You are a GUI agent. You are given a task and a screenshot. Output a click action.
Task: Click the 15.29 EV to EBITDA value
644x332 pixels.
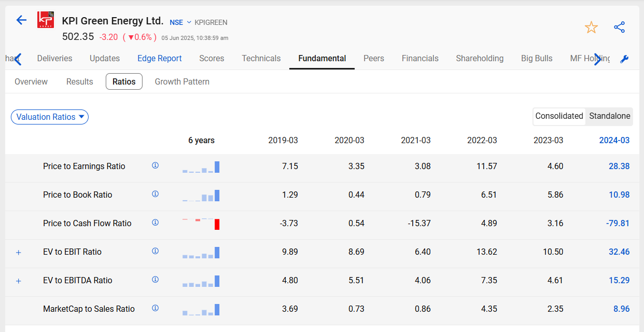coord(619,281)
